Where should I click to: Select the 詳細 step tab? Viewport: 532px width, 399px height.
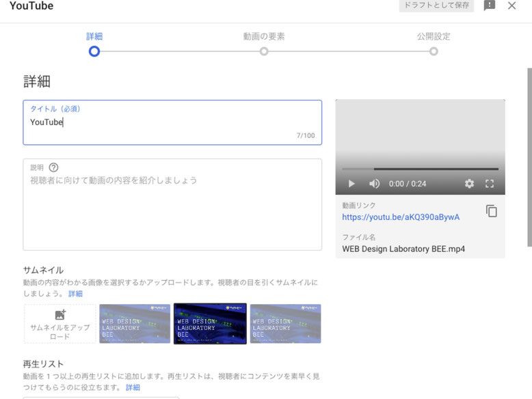pyautogui.click(x=94, y=36)
